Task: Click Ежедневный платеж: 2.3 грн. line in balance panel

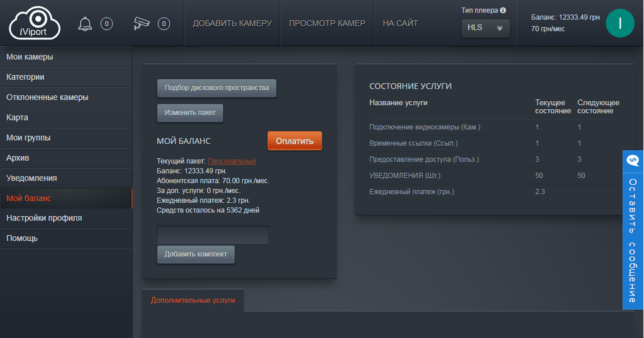Action: pyautogui.click(x=203, y=200)
